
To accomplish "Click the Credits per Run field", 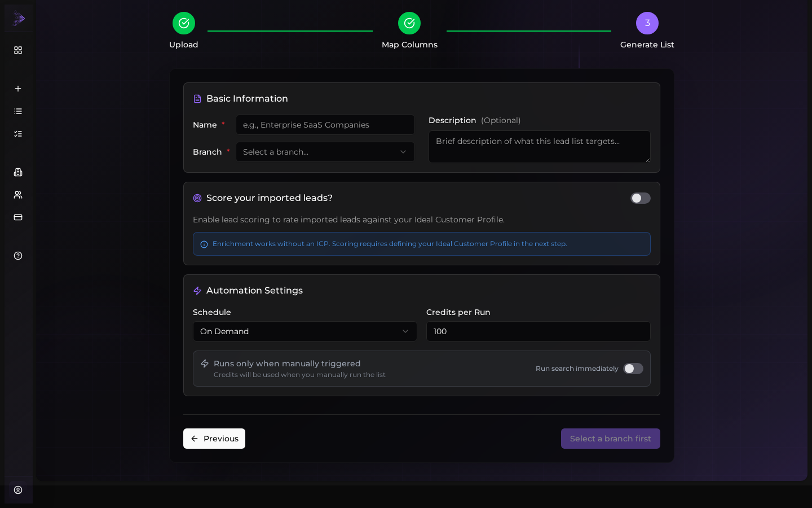I will (x=539, y=331).
